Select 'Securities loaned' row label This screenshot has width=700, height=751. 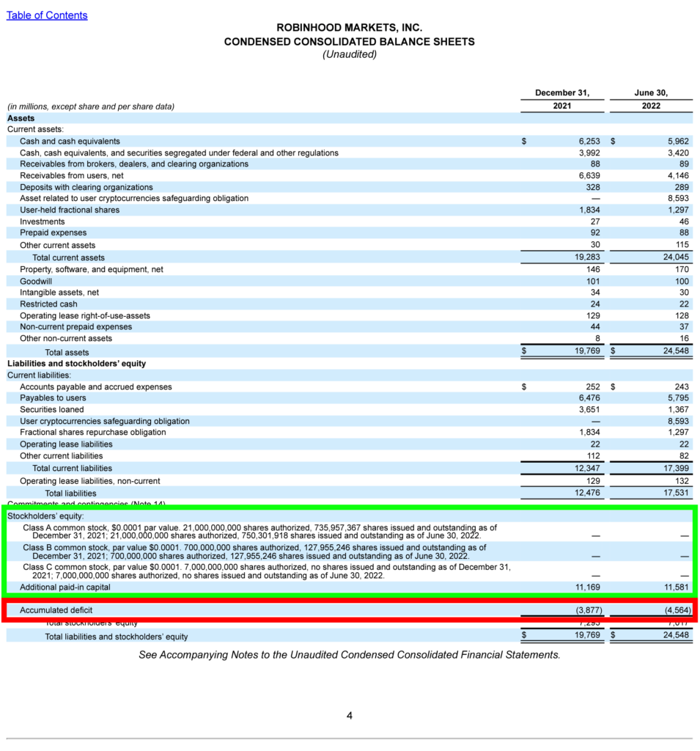tap(52, 410)
